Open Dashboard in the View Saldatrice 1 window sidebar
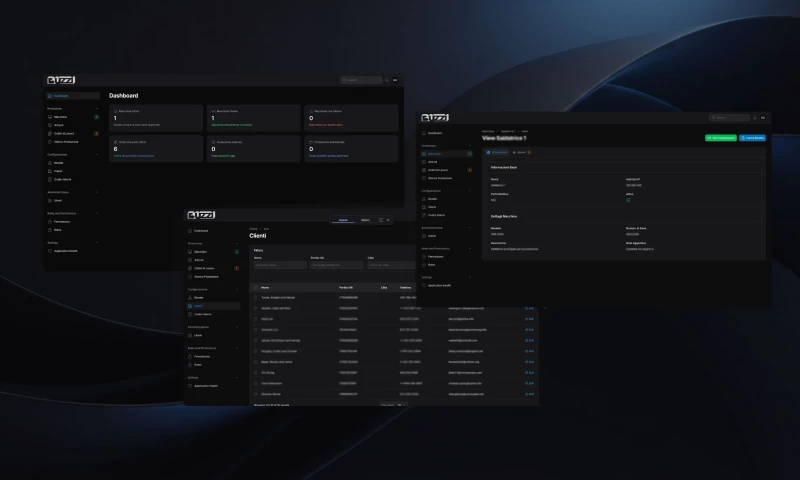The image size is (800, 480). tap(447, 133)
